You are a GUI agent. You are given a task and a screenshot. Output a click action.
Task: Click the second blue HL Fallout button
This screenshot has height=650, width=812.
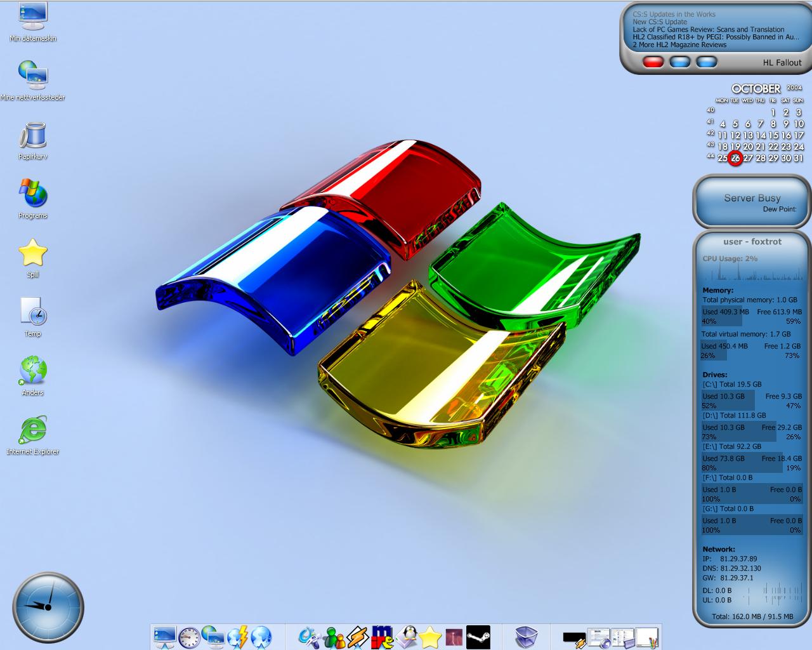[706, 62]
